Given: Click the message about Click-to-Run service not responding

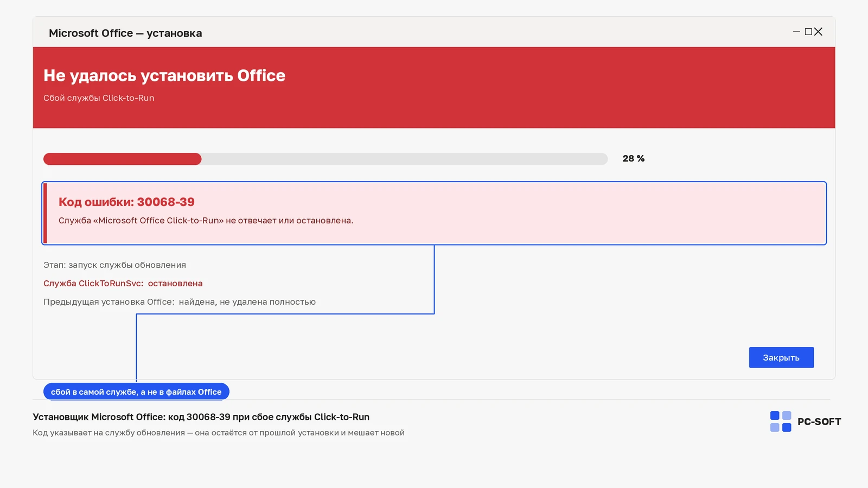Looking at the screenshot, I should tap(206, 221).
